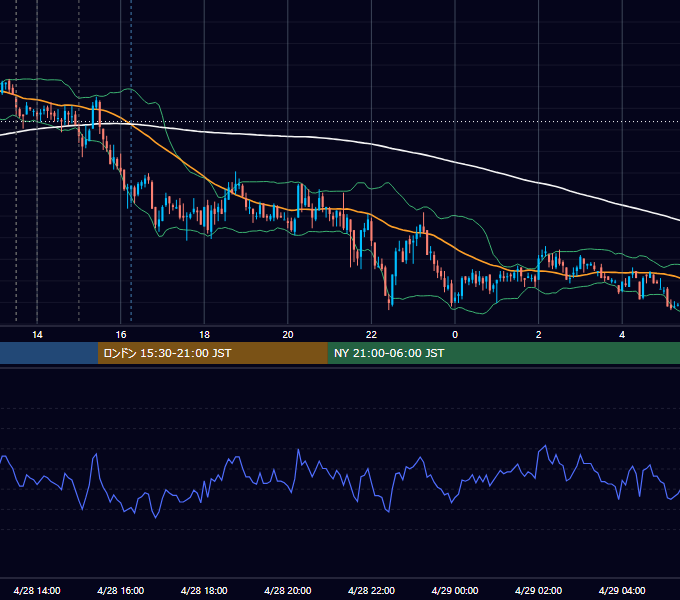Click the 4/29 00:00 date label
The height and width of the screenshot is (600, 680).
coord(455,590)
